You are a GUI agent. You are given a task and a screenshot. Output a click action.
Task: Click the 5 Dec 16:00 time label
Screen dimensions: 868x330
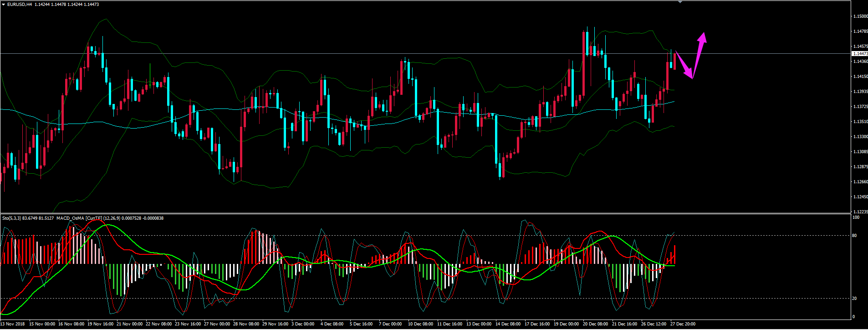361,324
